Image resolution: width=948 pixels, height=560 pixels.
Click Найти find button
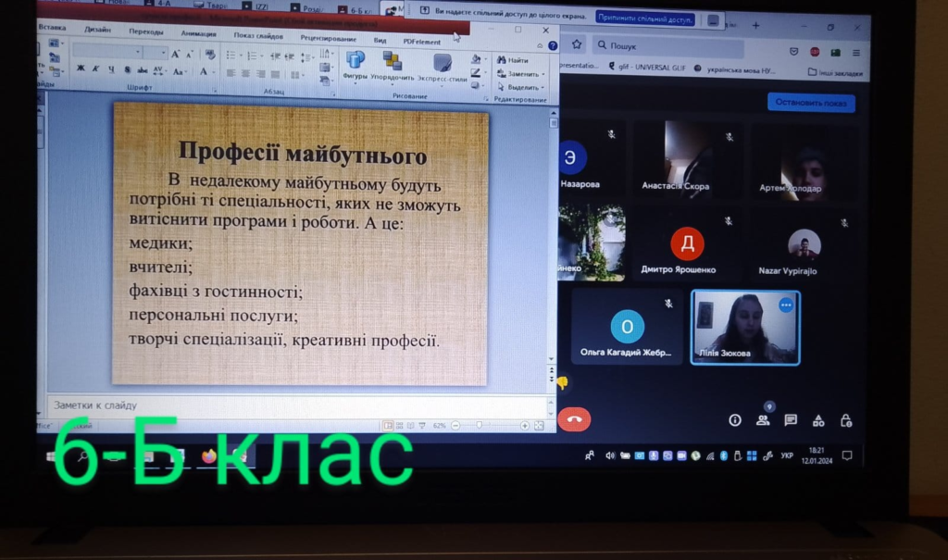(513, 60)
